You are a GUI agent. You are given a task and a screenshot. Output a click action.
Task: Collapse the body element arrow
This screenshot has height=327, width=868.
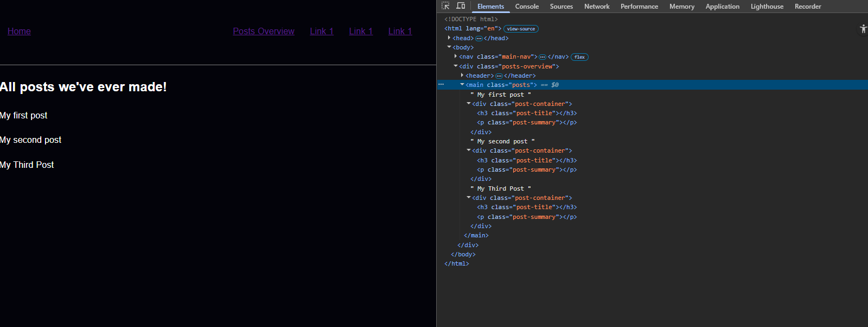pyautogui.click(x=449, y=47)
